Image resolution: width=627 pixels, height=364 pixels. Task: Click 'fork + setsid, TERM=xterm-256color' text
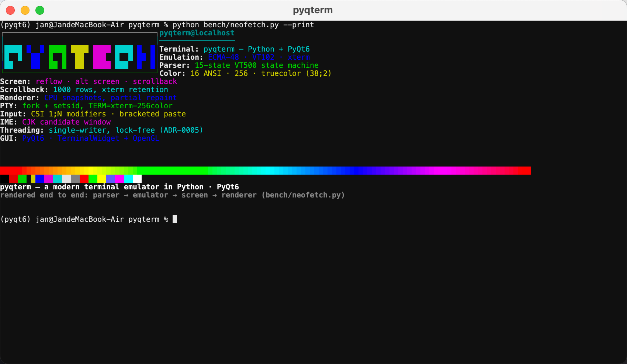point(97,106)
